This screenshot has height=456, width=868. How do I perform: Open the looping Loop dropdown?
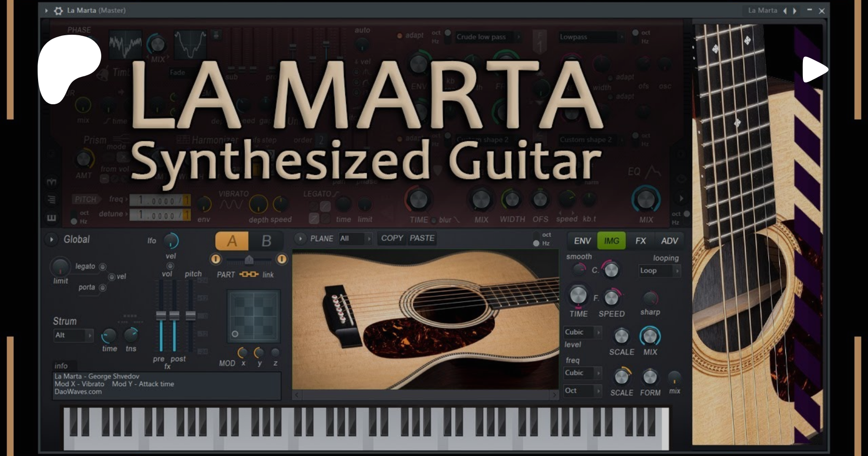click(x=659, y=271)
